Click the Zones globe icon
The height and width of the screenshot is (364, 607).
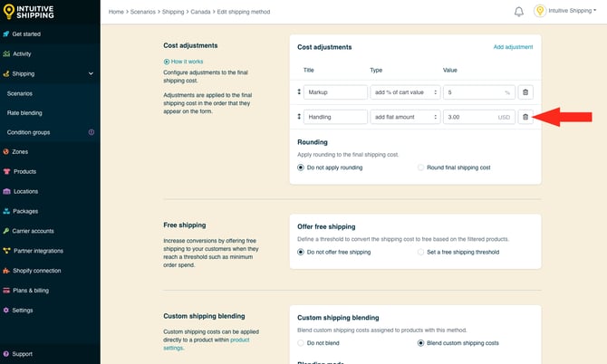coord(5,151)
